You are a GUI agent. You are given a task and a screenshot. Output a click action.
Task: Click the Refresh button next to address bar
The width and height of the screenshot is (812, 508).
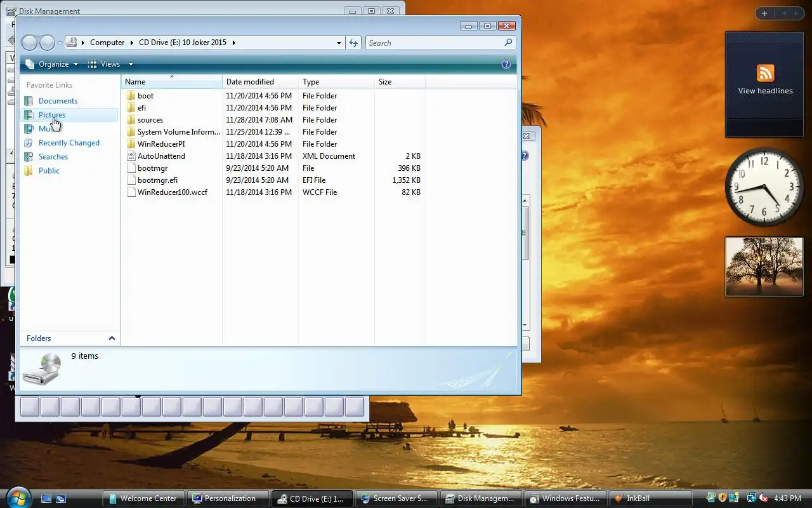click(354, 43)
